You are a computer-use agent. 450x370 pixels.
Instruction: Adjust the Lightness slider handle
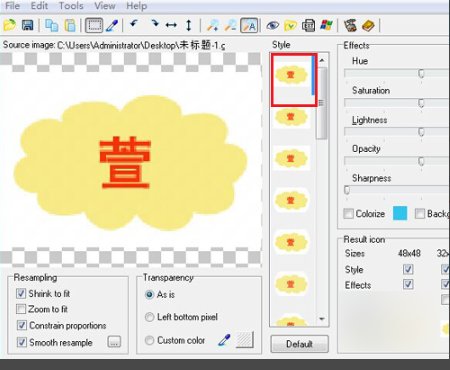(421, 132)
